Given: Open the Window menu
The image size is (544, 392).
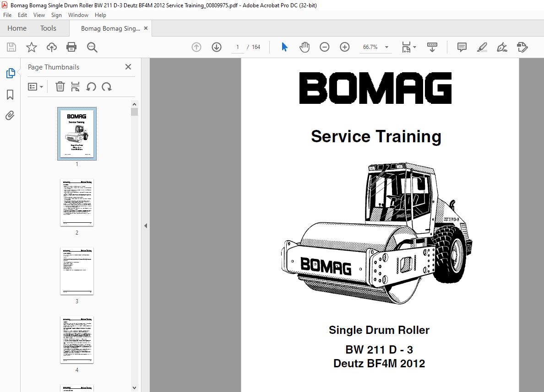Looking at the screenshot, I should (x=78, y=15).
